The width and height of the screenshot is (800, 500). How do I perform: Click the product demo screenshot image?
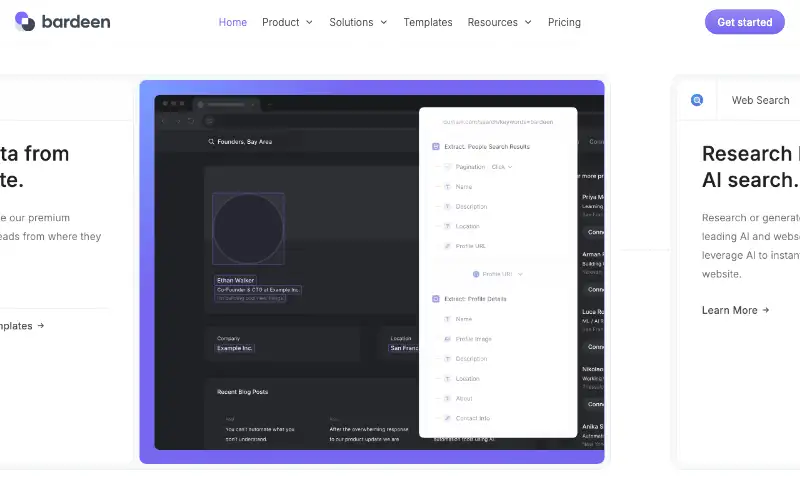point(372,272)
